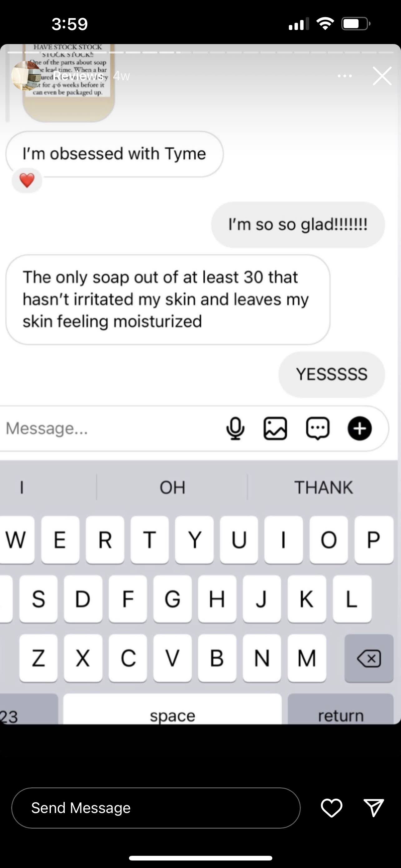401x868 pixels.
Task: Tap the story progress bar
Action: pos(200,52)
